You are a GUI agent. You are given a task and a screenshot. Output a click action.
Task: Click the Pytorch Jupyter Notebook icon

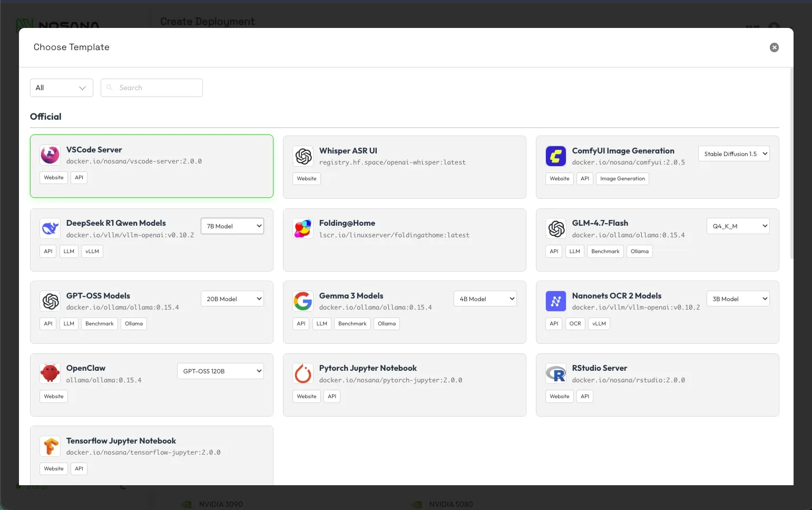pyautogui.click(x=303, y=373)
